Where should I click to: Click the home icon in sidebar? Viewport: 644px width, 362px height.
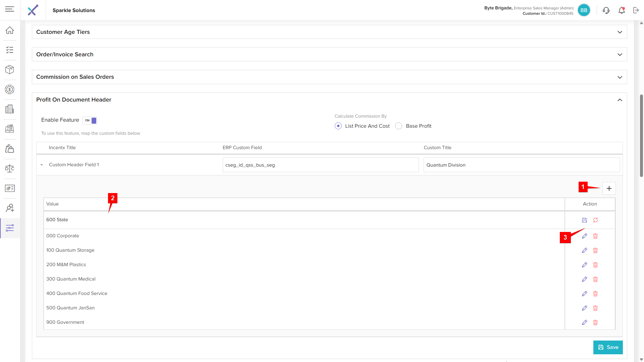[x=10, y=30]
